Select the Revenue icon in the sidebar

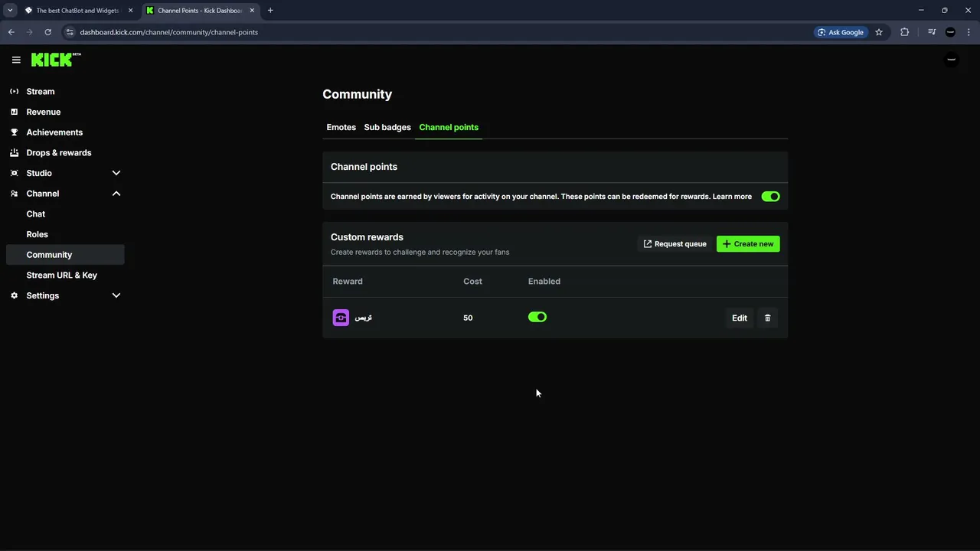pos(14,112)
